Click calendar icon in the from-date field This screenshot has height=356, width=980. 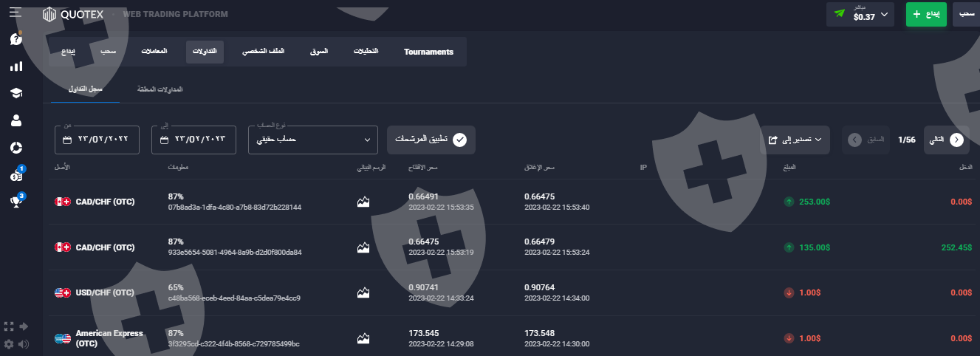point(67,140)
